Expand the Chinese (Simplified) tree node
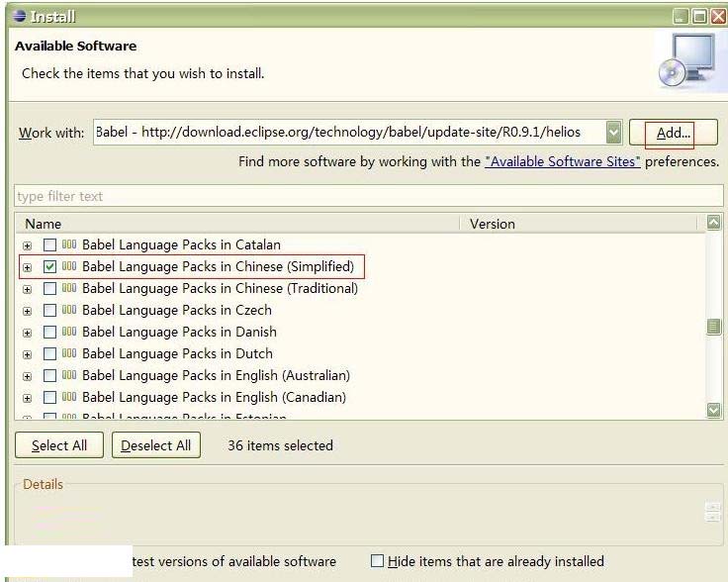The height and width of the screenshot is (582, 728). pyautogui.click(x=28, y=267)
